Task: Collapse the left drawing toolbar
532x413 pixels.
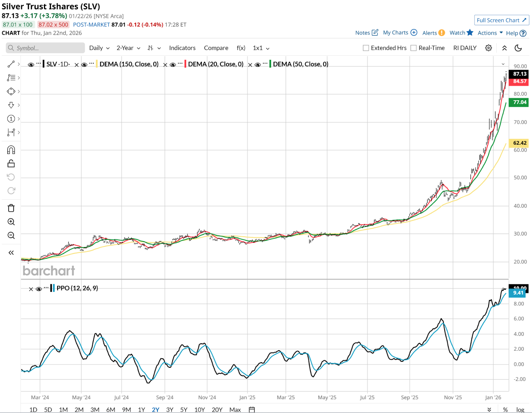Action: 11,253
